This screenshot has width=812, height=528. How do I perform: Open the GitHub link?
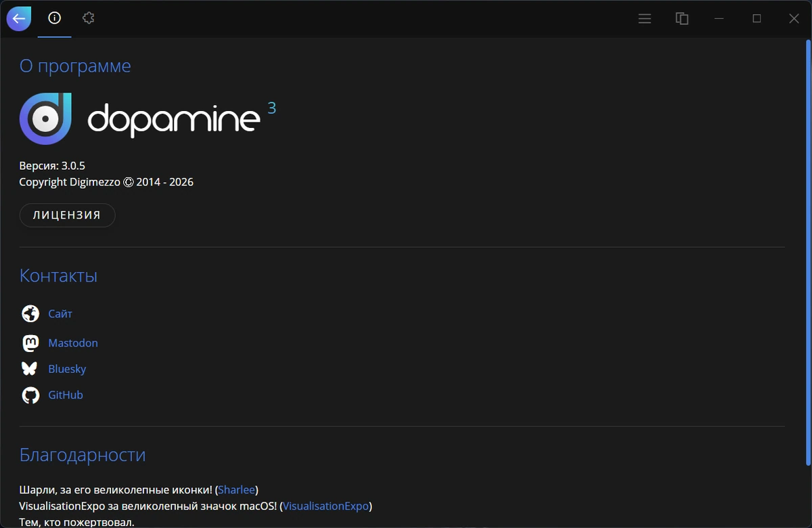point(66,395)
